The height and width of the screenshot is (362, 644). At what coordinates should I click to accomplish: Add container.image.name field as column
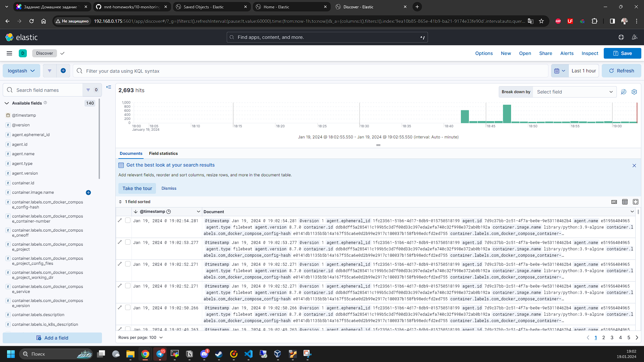click(88, 193)
